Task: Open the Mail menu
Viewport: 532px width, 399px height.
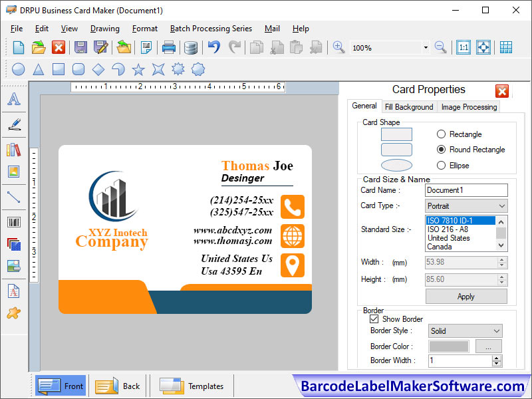Action: pyautogui.click(x=272, y=29)
